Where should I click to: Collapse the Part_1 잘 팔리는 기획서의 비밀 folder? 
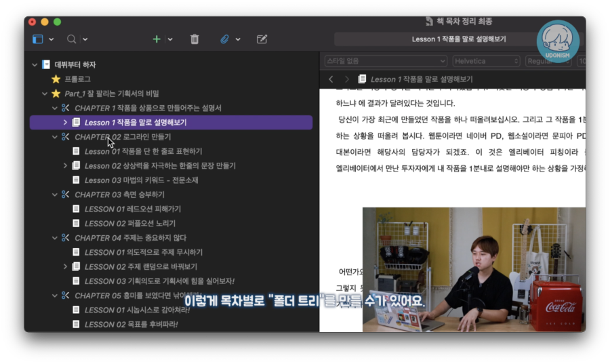click(45, 94)
